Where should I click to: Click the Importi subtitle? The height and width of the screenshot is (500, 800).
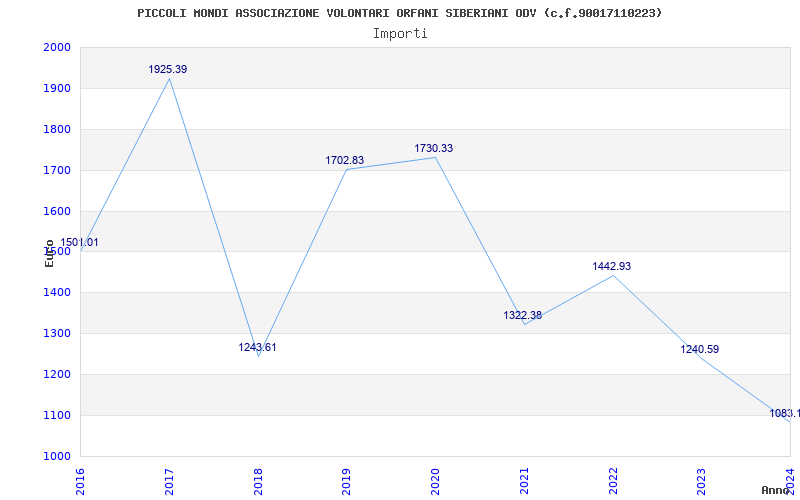[x=400, y=34]
